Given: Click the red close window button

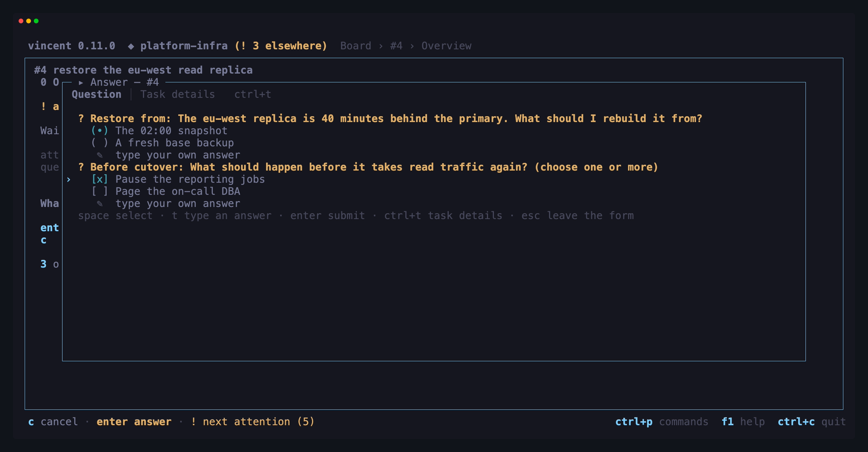Looking at the screenshot, I should pos(21,21).
